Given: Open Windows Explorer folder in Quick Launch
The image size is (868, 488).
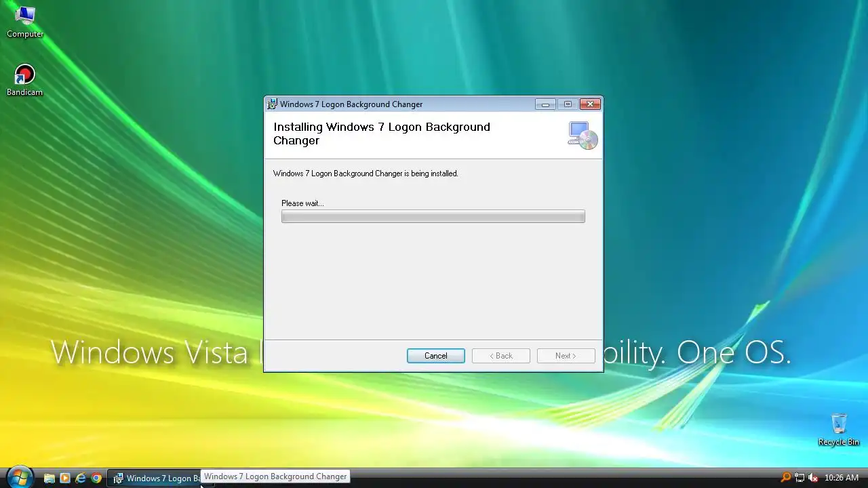Looking at the screenshot, I should [49, 478].
